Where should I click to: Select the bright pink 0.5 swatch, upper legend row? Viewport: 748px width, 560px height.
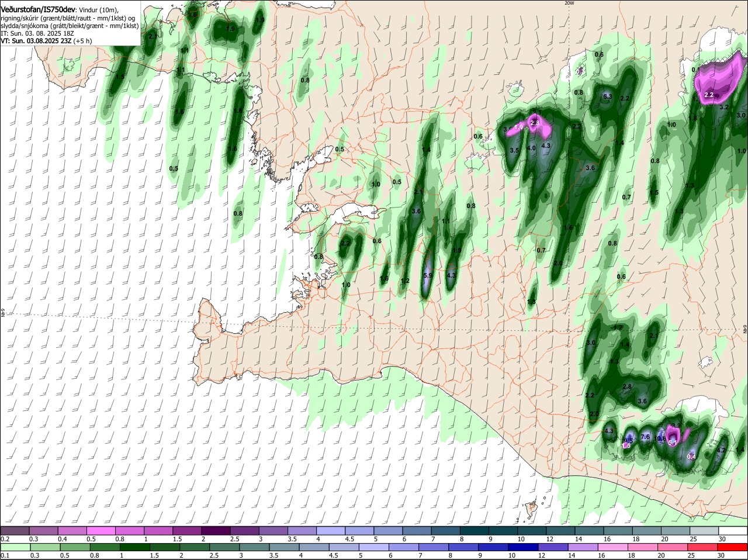click(101, 531)
